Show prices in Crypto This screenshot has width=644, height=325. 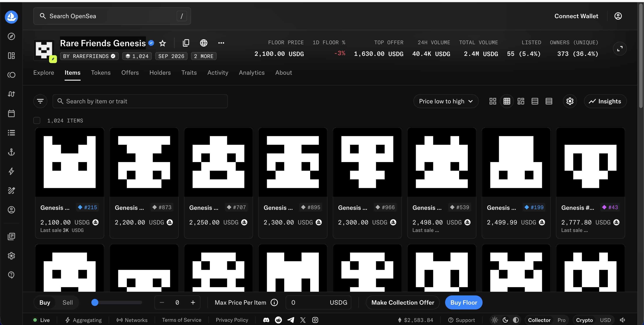pyautogui.click(x=584, y=320)
